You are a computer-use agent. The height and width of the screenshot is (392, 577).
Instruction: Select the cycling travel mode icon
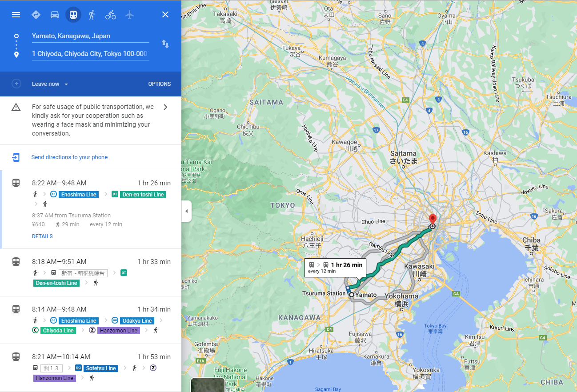click(x=111, y=15)
